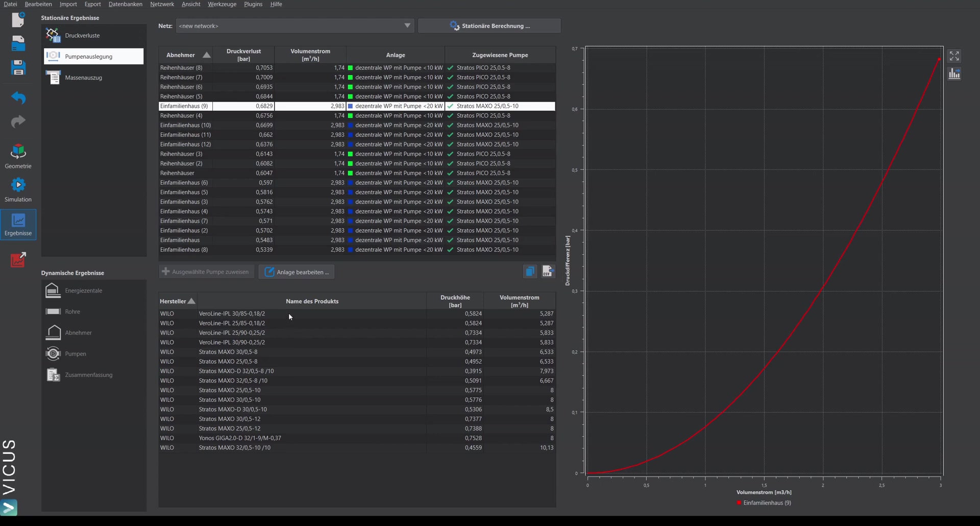Click the checkmark icon in Einfamilienhaus (10) row
980x526 pixels.
click(450, 125)
